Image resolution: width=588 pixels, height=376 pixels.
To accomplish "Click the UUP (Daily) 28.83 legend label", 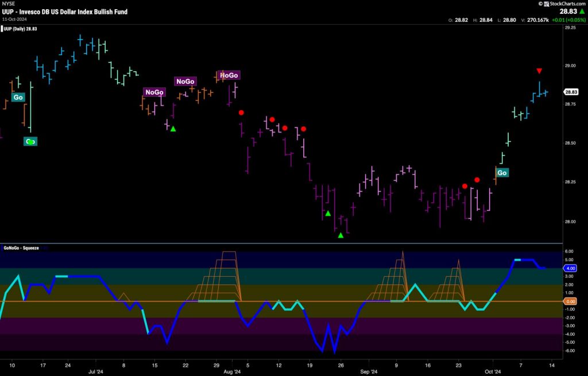I will pyautogui.click(x=20, y=29).
